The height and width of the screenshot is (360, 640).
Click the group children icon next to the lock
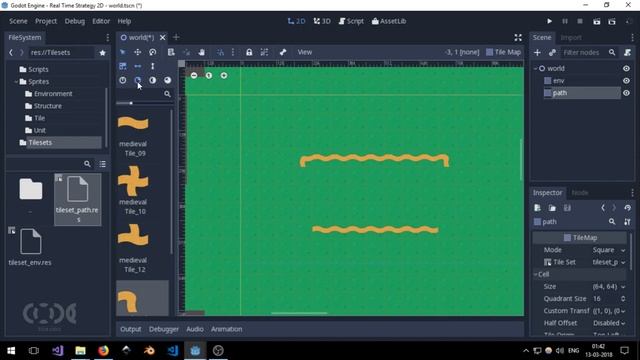point(264,52)
